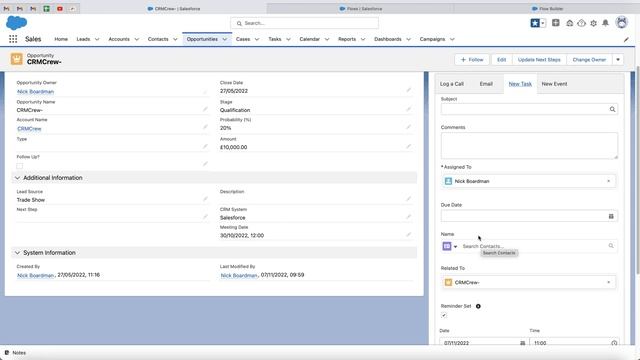The image size is (640, 360).
Task: Edit Amount field with its pencil icon
Action: pos(408,147)
